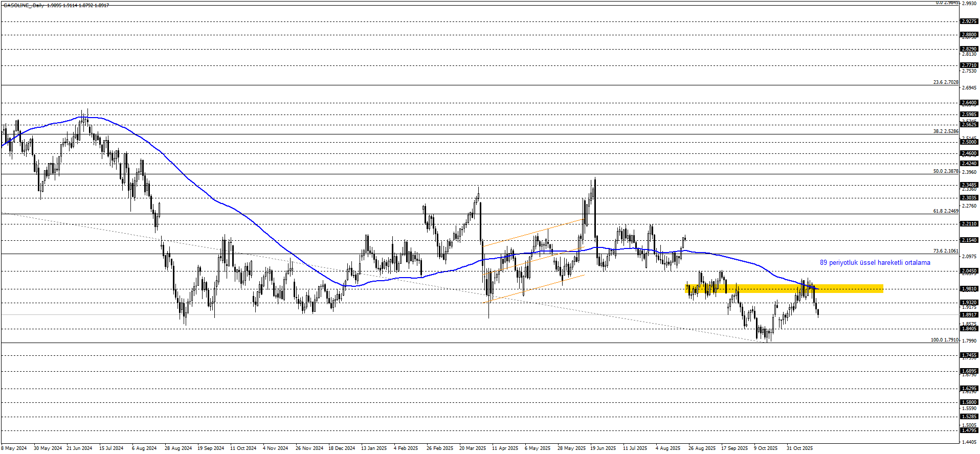Click the 1.9810 price level tag
The height and width of the screenshot is (454, 980).
[x=969, y=289]
